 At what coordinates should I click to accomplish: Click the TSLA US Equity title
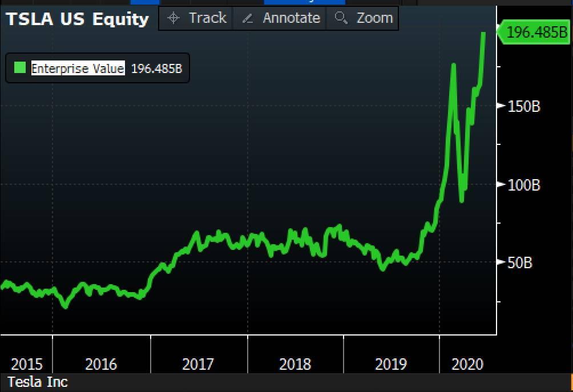(77, 18)
